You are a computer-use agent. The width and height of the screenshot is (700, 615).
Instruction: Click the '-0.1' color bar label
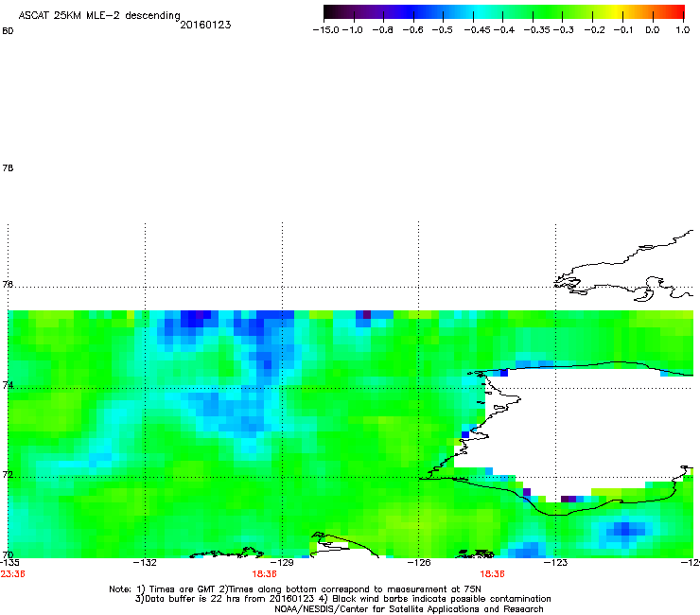pos(623,30)
